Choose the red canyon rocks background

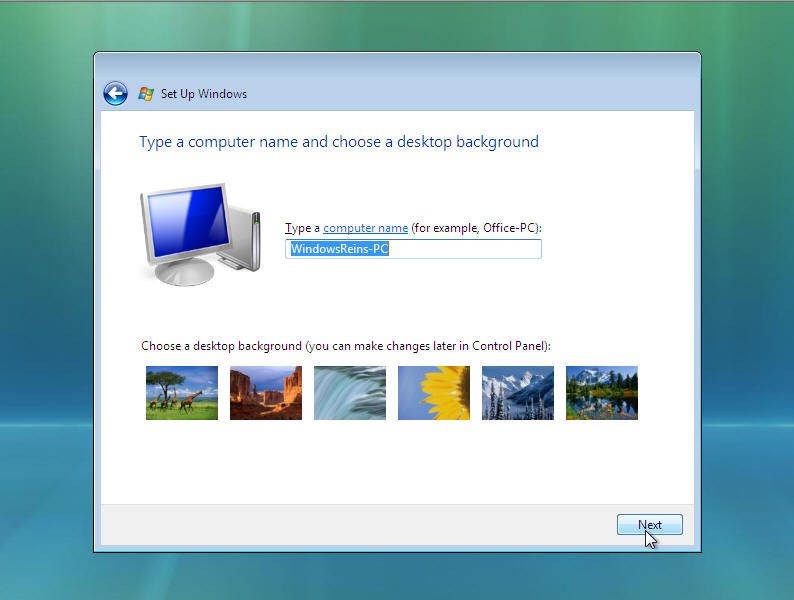tap(266, 393)
